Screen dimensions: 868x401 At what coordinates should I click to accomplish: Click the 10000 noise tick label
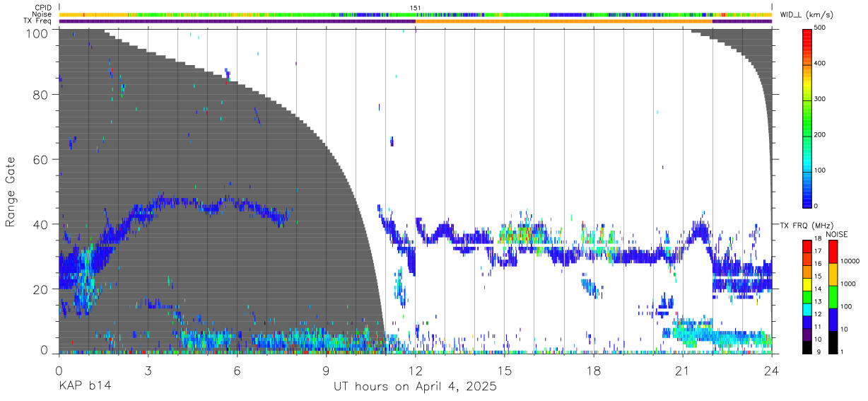[x=849, y=261]
